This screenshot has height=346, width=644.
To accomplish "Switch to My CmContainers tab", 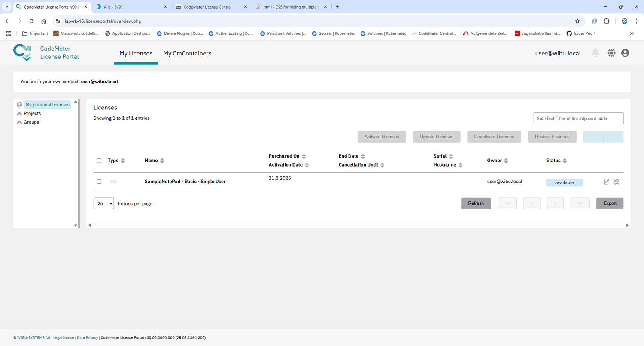I will pos(187,53).
